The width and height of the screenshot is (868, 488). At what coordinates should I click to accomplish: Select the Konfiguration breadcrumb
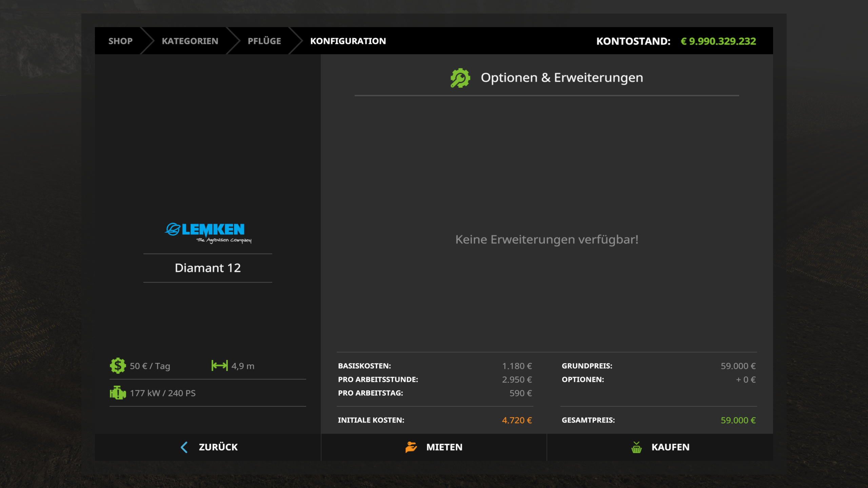click(348, 41)
